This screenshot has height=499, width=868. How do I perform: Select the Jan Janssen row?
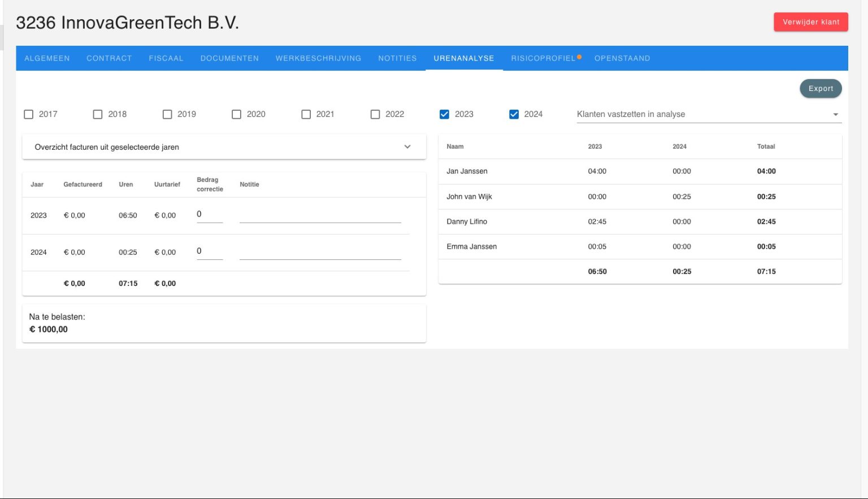click(467, 171)
